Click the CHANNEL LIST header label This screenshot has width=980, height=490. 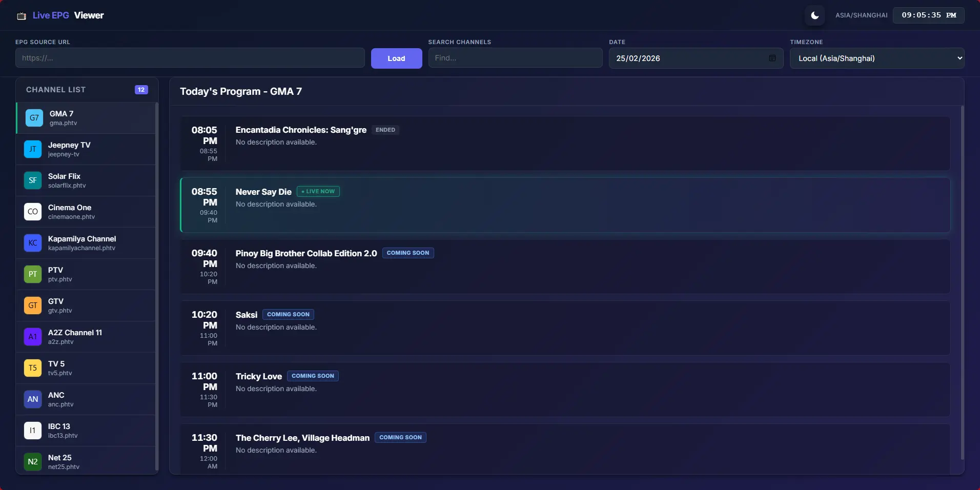(x=56, y=90)
